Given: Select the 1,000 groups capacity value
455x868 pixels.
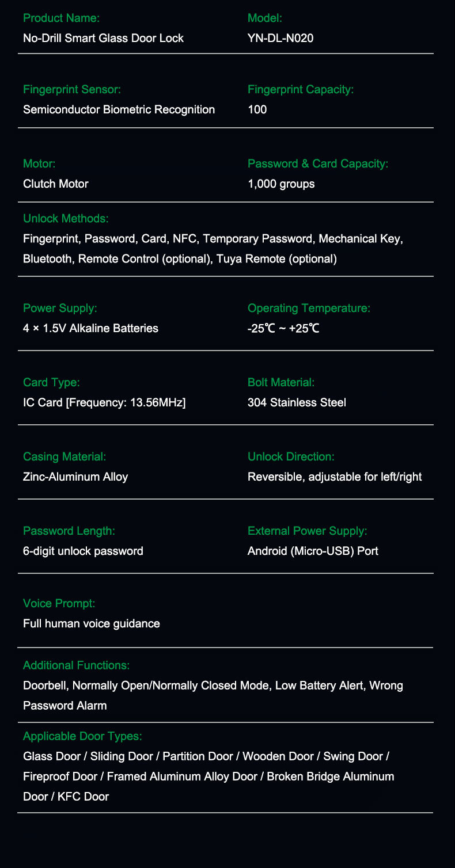Looking at the screenshot, I should [x=281, y=184].
